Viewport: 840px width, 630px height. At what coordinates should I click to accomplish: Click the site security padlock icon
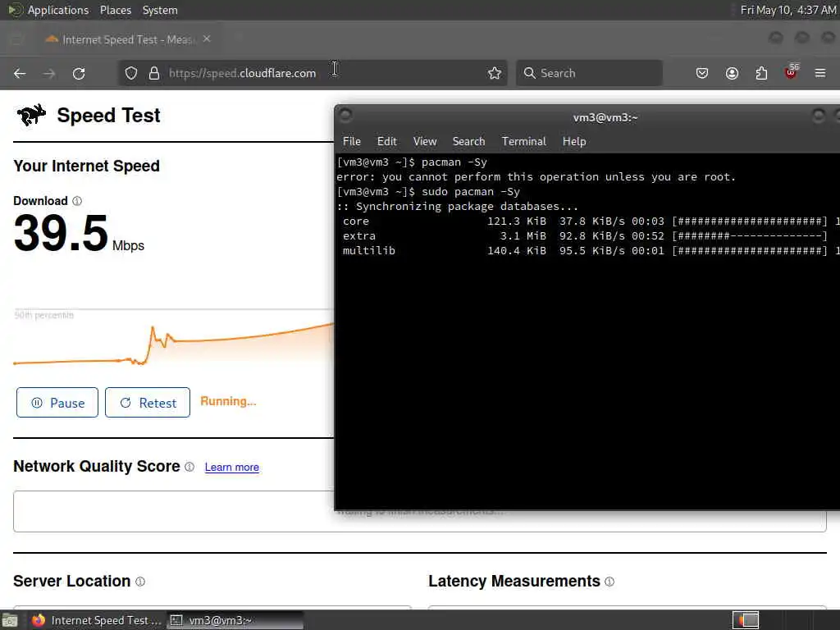154,73
